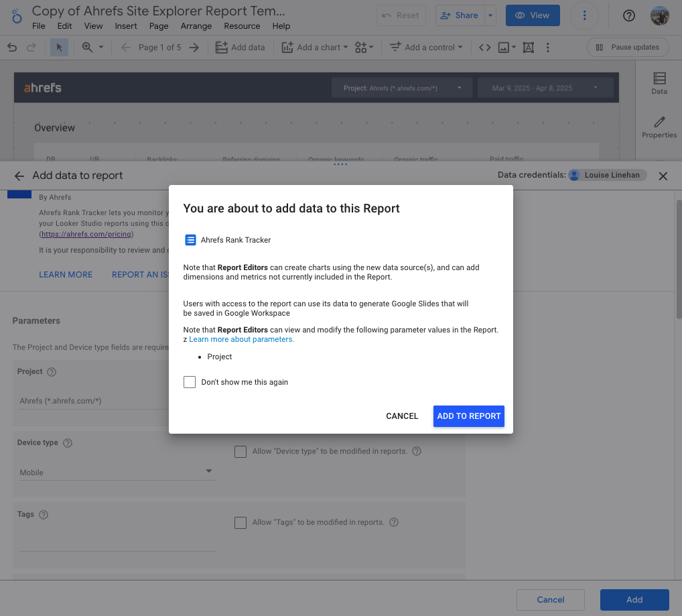Open the Data panel in the right sidebar
The height and width of the screenshot is (616, 682).
(659, 82)
